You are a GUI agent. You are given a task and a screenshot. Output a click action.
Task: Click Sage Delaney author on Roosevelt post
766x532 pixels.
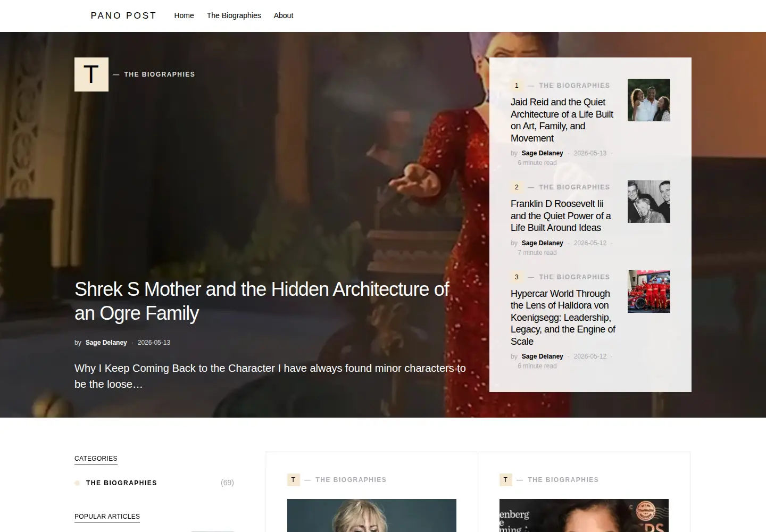[542, 243]
